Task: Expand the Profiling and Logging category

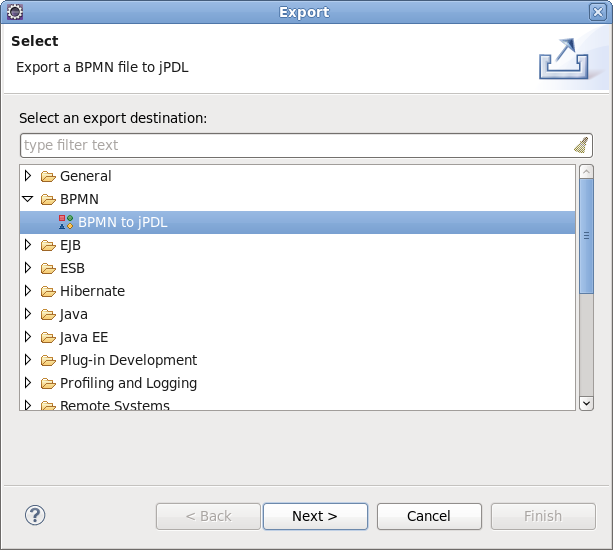Action: [28, 383]
